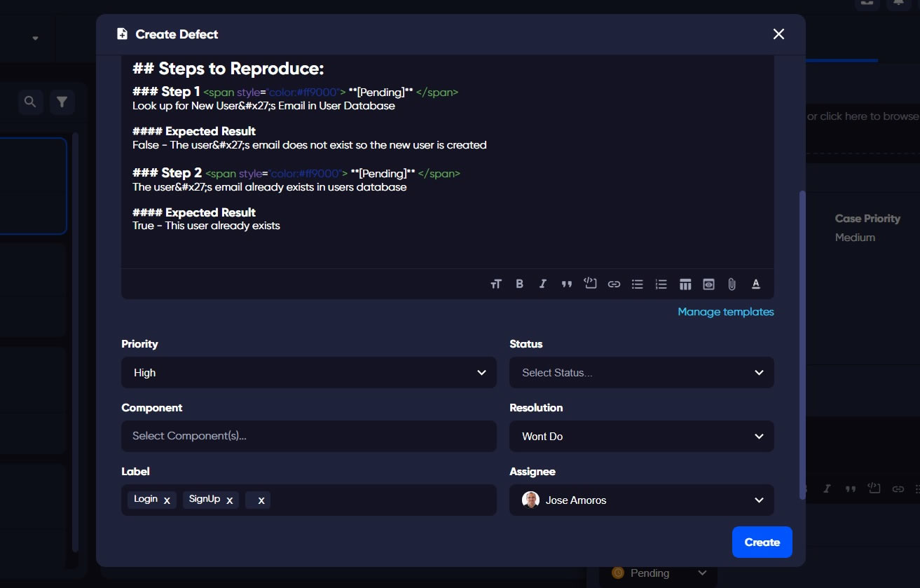Toggle bold formatting in the defect editor
The image size is (920, 588).
(519, 284)
